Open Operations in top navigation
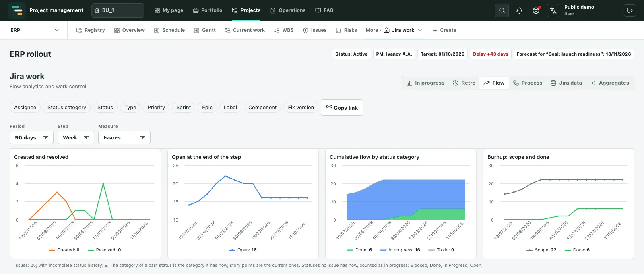The width and height of the screenshot is (644, 274). (288, 10)
